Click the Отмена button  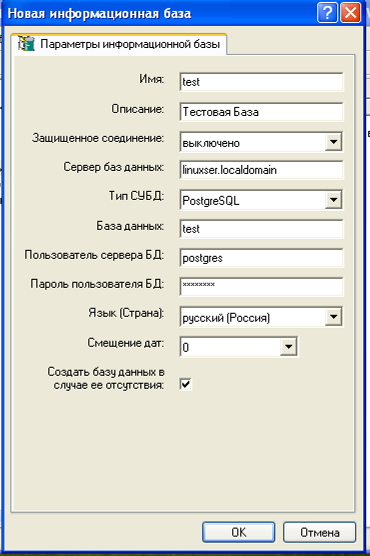[x=319, y=532]
